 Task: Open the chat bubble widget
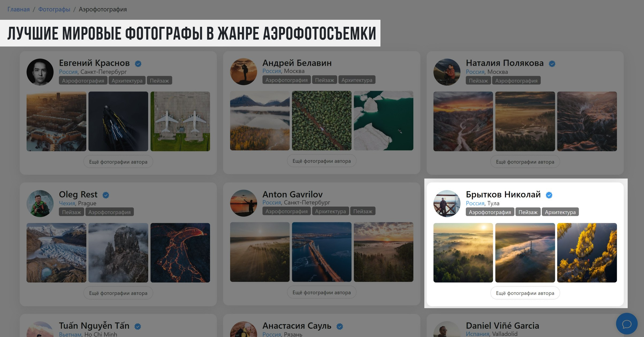(627, 324)
